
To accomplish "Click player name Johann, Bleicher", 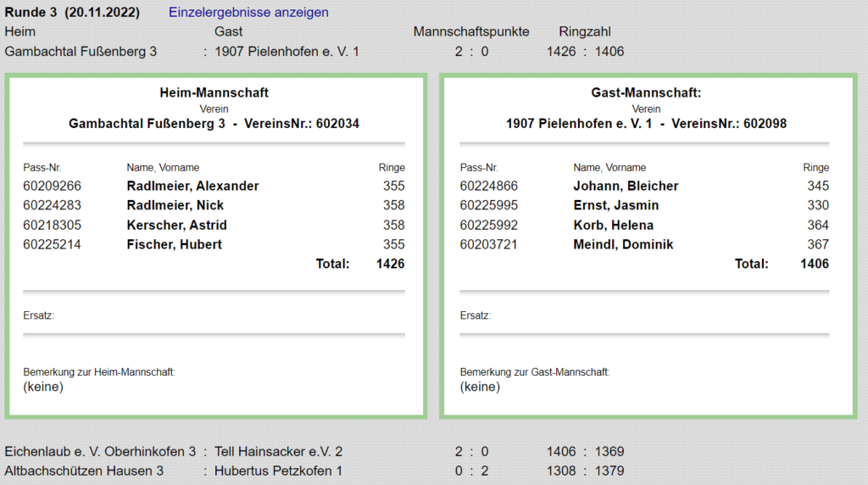I will [x=626, y=186].
